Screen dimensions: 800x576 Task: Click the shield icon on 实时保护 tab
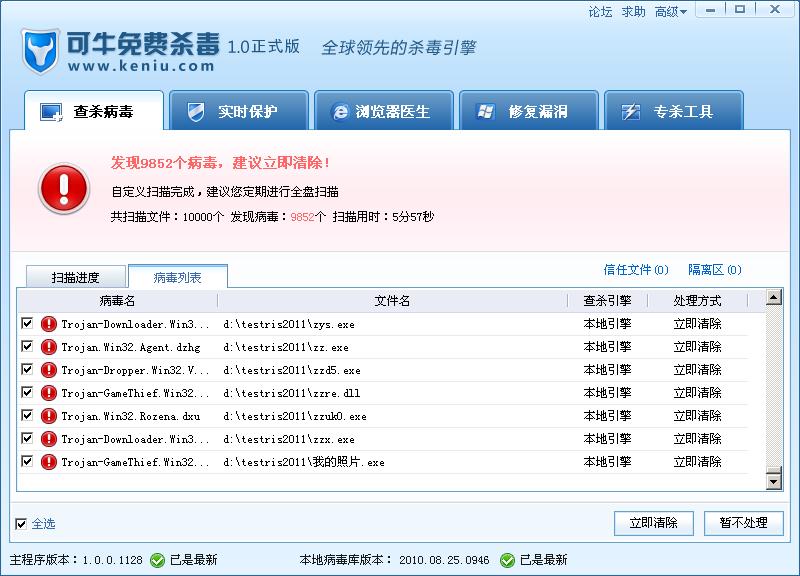click(x=196, y=112)
